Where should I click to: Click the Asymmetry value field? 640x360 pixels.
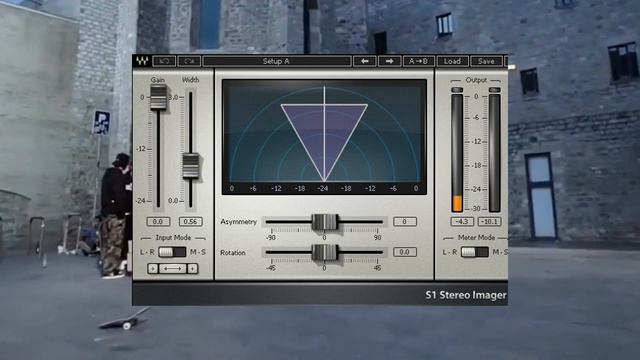(405, 222)
